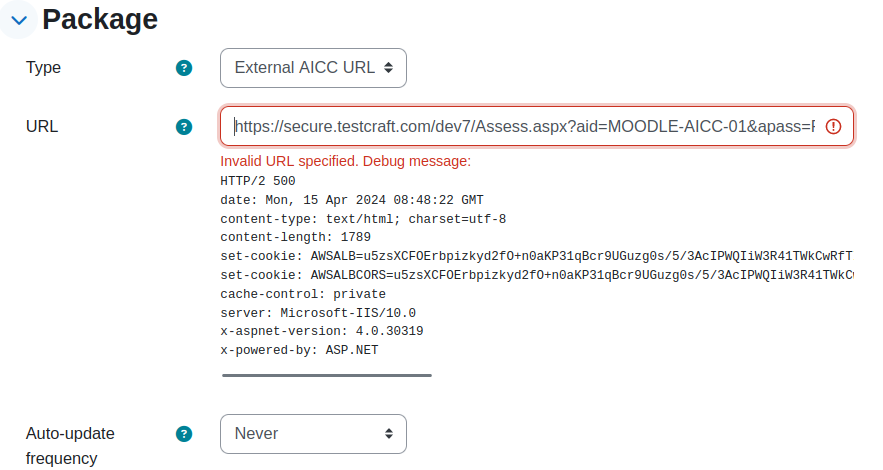883x470 pixels.
Task: Click the set-cookie AWSALBCORS debug line
Action: click(537, 275)
